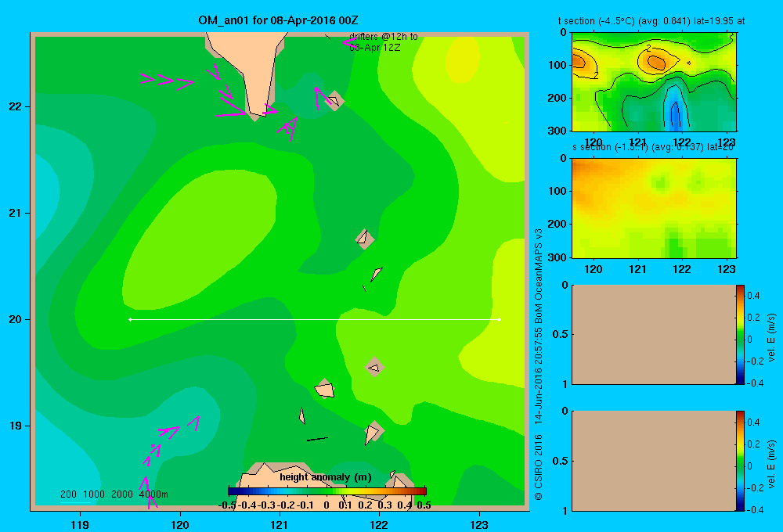The height and width of the screenshot is (532, 783).
Task: Click the island near 18.9N 121.9E
Action: pyautogui.click(x=373, y=432)
